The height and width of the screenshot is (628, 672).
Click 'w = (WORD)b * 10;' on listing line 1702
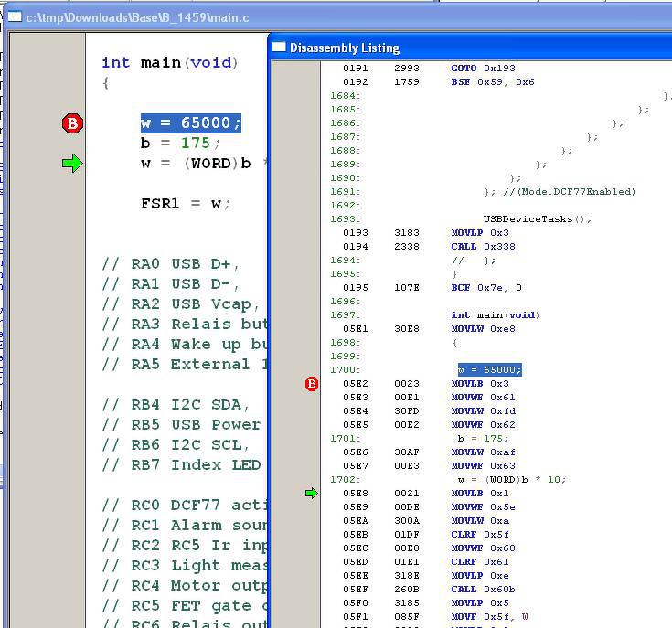pos(512,479)
